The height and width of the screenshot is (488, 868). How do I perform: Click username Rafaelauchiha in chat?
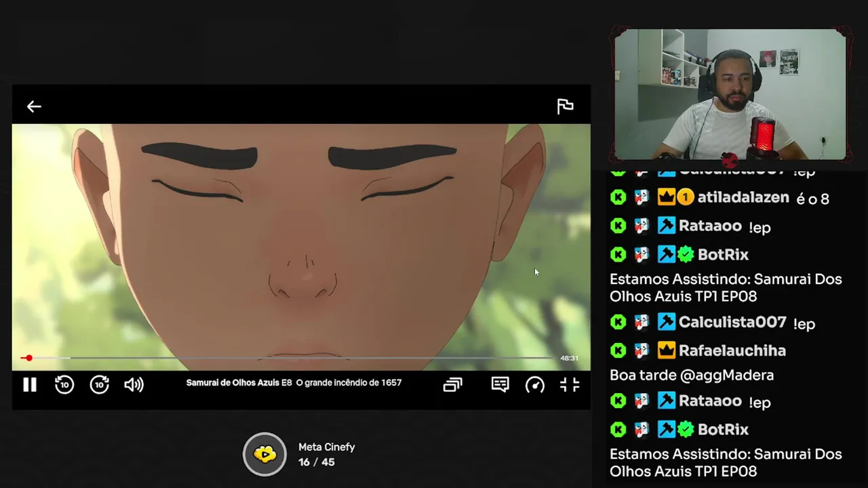point(732,350)
